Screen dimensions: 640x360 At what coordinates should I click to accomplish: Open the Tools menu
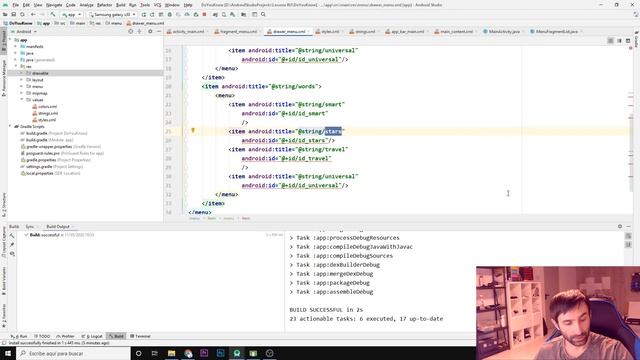[x=145, y=5]
